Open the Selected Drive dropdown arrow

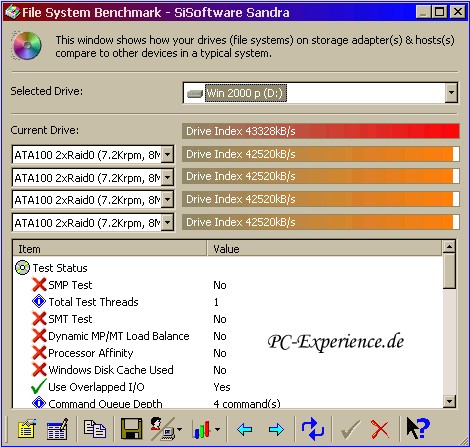click(x=451, y=93)
